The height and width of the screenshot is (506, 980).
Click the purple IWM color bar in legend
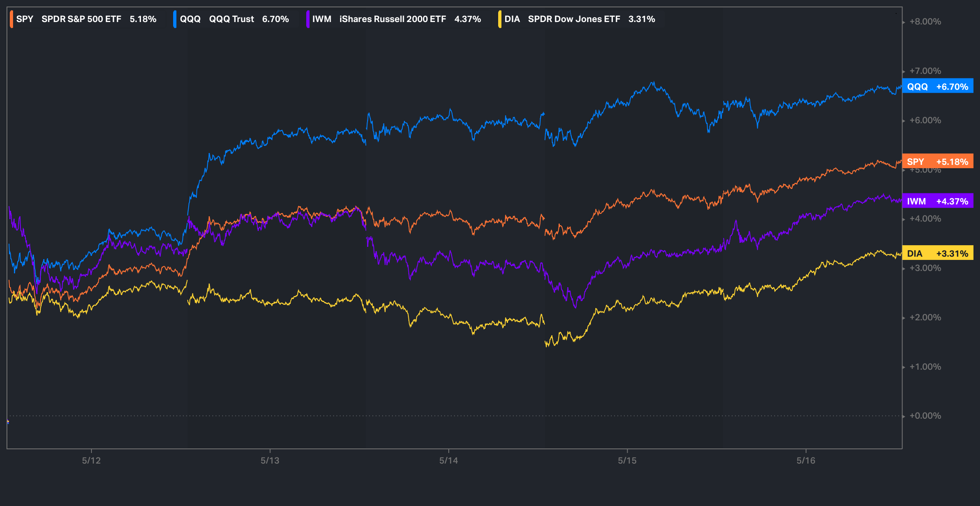(307, 19)
